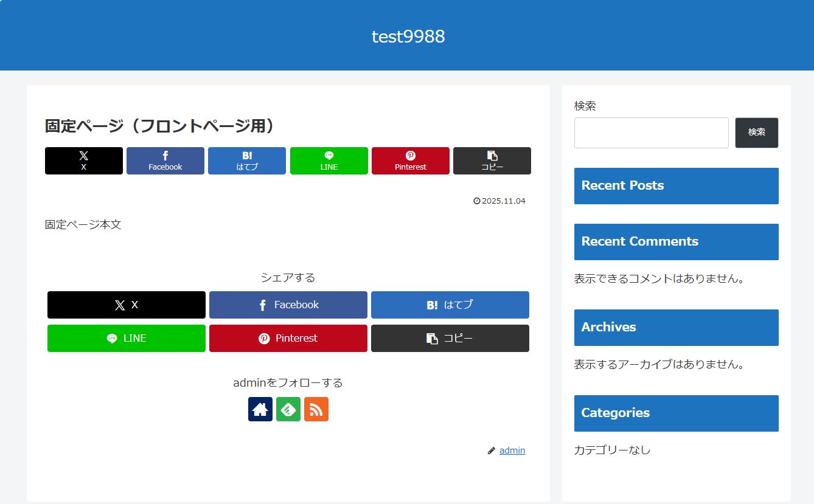Click large dark コピー button at bottom
The height and width of the screenshot is (504, 814).
click(450, 338)
